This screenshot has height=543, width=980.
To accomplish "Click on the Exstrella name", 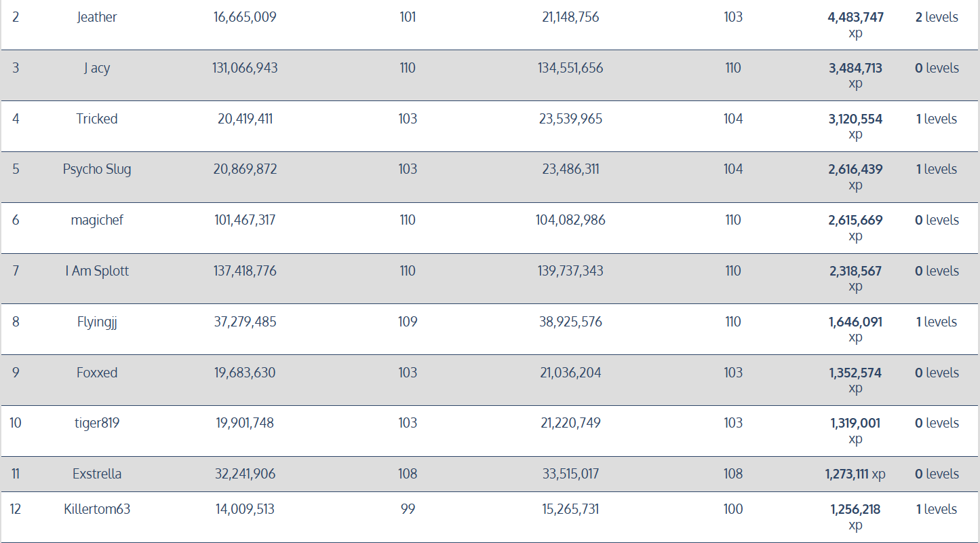I will (x=97, y=474).
